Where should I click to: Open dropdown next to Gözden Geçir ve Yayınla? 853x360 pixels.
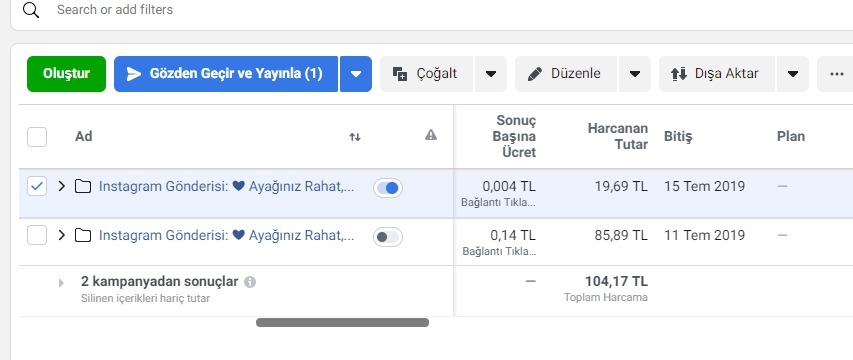pyautogui.click(x=356, y=74)
